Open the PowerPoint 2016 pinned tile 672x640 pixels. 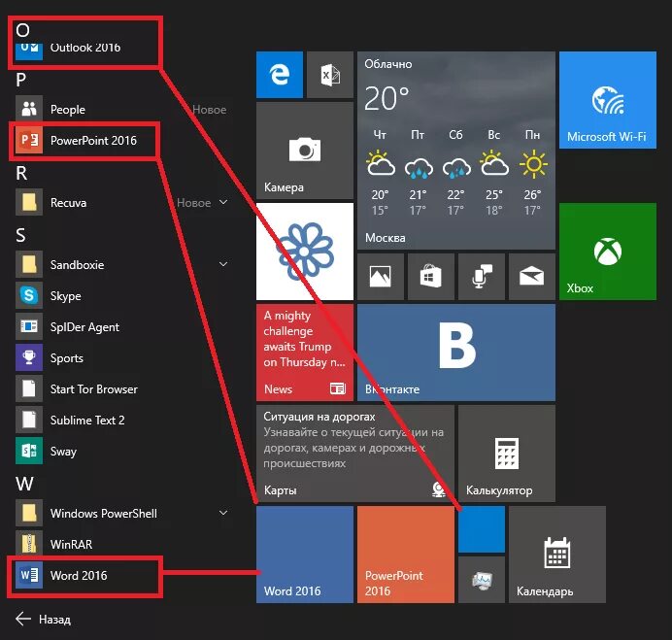click(406, 555)
